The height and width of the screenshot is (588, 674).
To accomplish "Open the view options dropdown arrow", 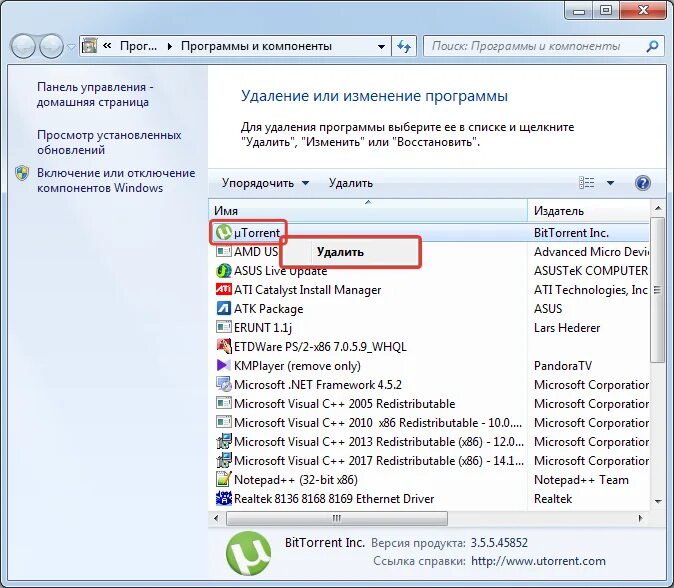I will [x=610, y=183].
